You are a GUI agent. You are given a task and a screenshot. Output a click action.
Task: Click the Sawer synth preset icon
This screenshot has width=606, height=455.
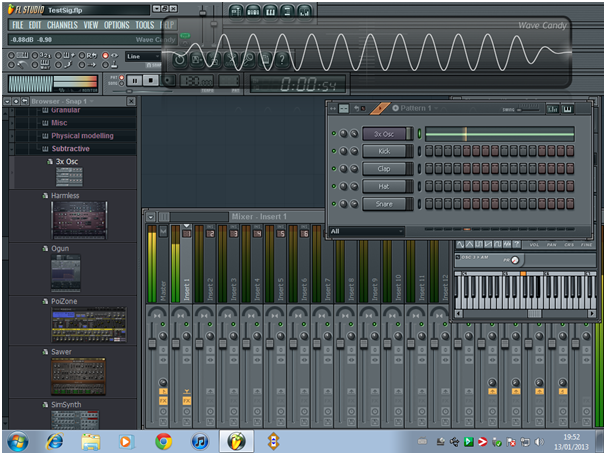(79, 376)
